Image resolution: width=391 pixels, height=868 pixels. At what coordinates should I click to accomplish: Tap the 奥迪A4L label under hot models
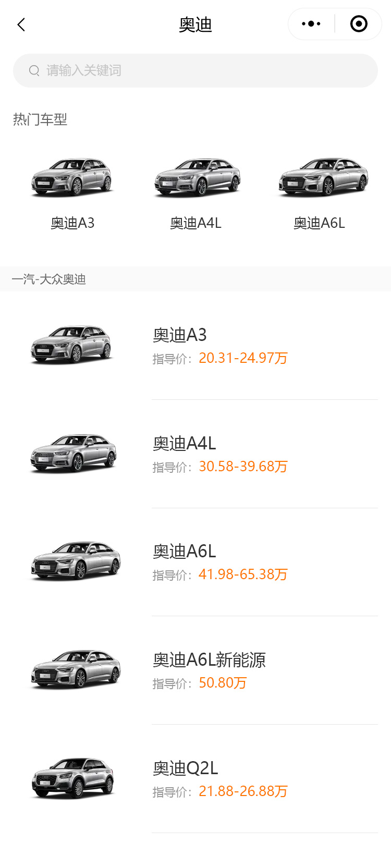[x=196, y=223]
